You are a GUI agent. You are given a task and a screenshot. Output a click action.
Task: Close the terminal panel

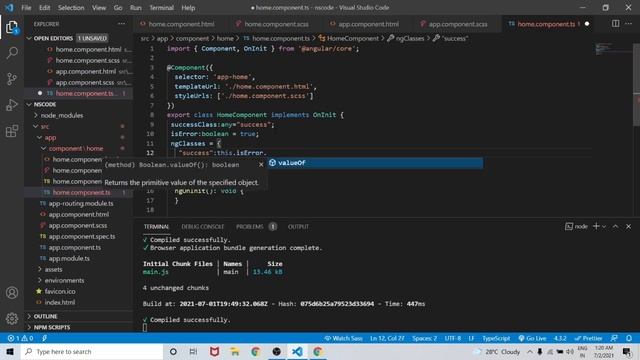pyautogui.click(x=628, y=226)
